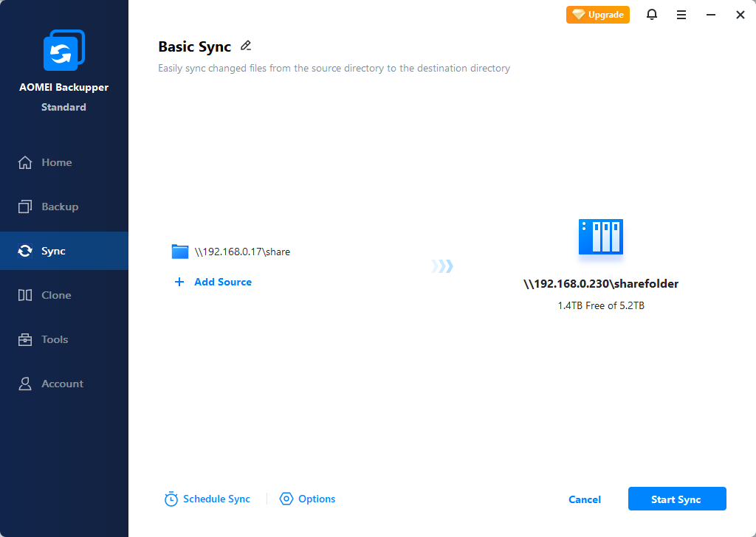
Task: Open the hamburger menu in title bar
Action: coord(681,15)
